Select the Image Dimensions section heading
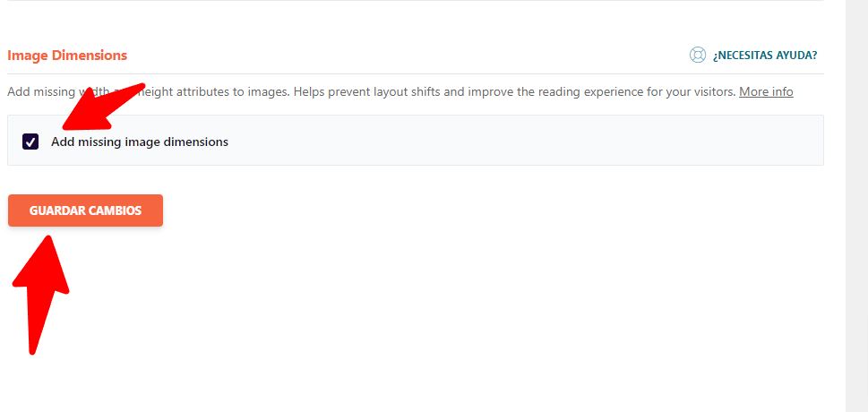Viewport: 868px width, 412px height. point(67,56)
